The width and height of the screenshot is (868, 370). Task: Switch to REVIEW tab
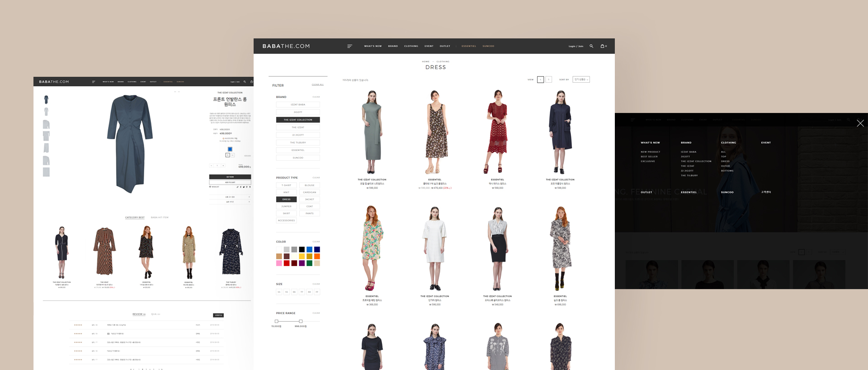click(x=139, y=314)
